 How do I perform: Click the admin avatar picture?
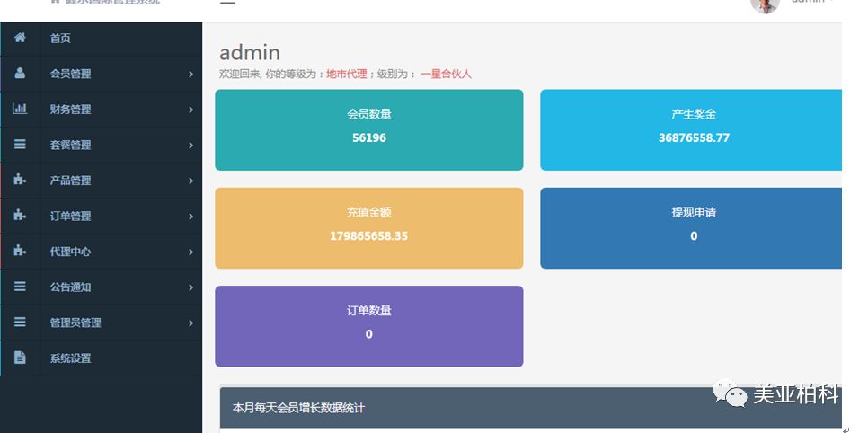click(x=765, y=4)
